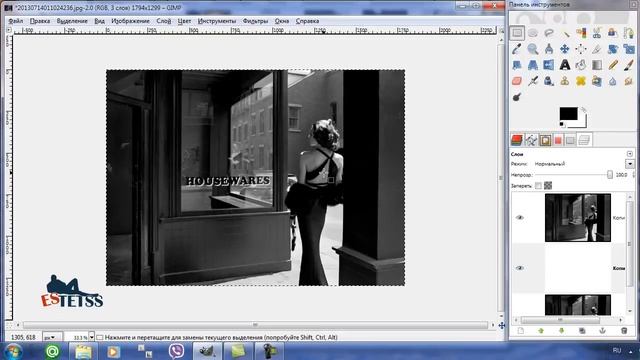This screenshot has height=360, width=640.
Task: Open the zoom percentage dropdown arrow
Action: (x=91, y=337)
